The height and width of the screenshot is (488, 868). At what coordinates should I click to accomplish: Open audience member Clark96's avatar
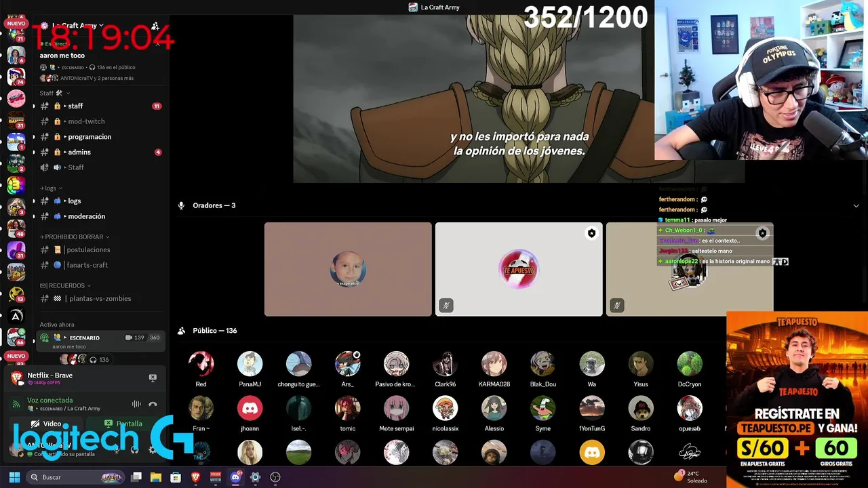tap(445, 364)
